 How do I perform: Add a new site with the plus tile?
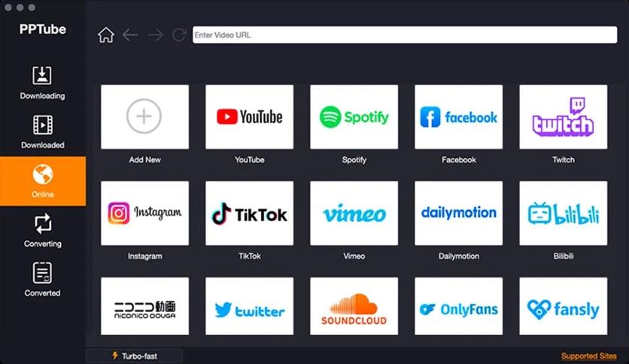pyautogui.click(x=144, y=117)
